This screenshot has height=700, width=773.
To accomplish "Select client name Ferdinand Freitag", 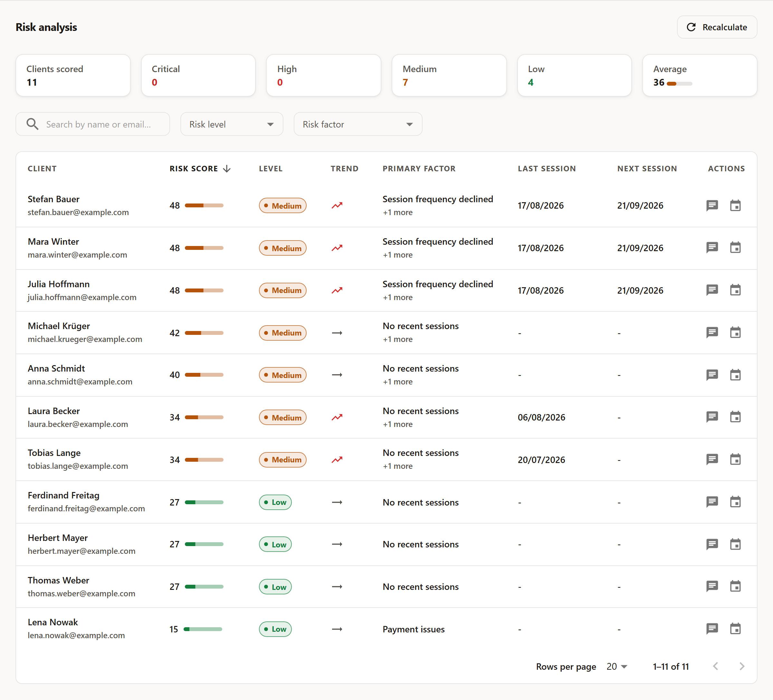I will [64, 495].
